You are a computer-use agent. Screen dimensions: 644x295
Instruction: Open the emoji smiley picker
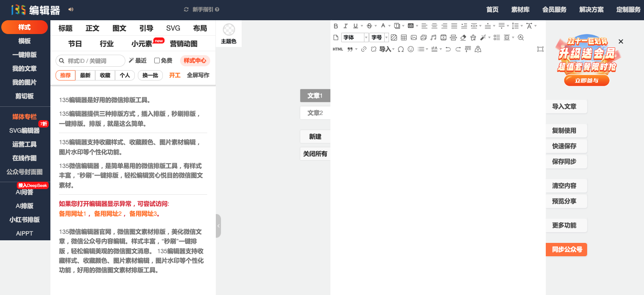[411, 49]
